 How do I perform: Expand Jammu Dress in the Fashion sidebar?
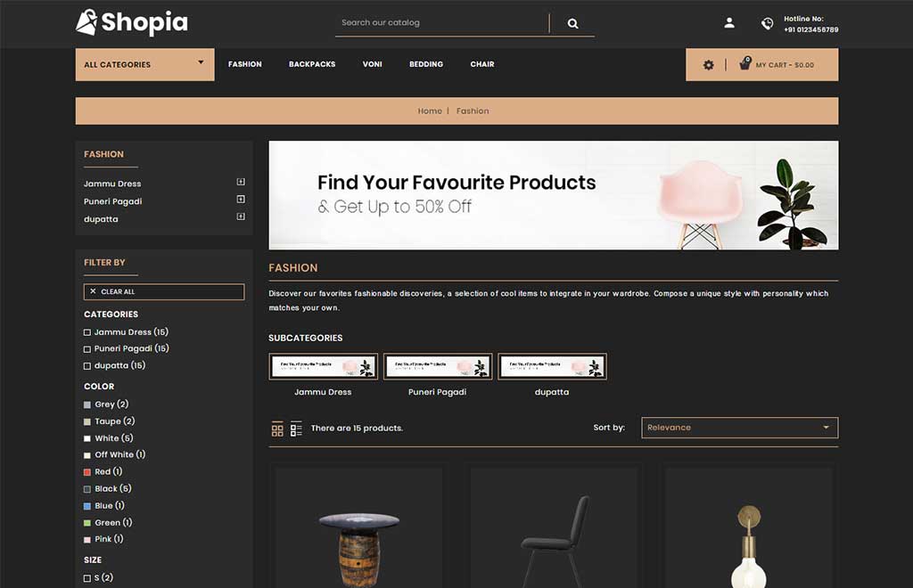tap(241, 182)
